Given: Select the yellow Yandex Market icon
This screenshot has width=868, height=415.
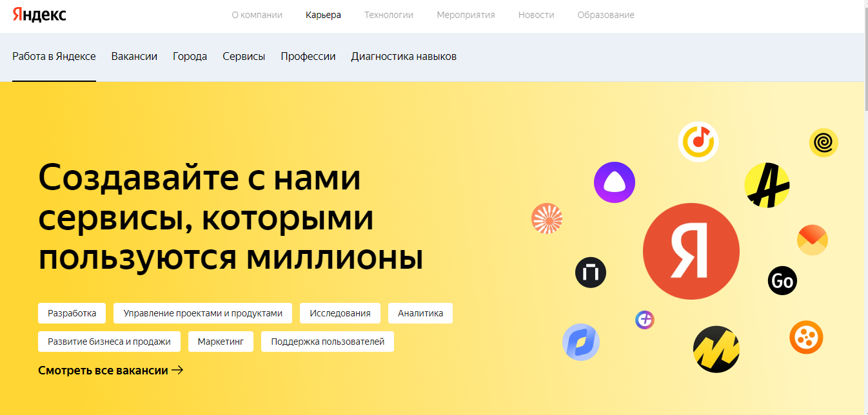Looking at the screenshot, I should 716,349.
